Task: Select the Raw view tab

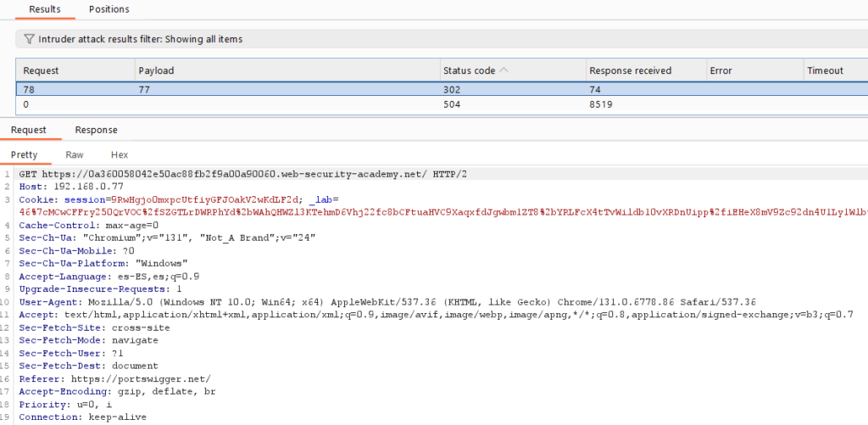Action: (75, 155)
